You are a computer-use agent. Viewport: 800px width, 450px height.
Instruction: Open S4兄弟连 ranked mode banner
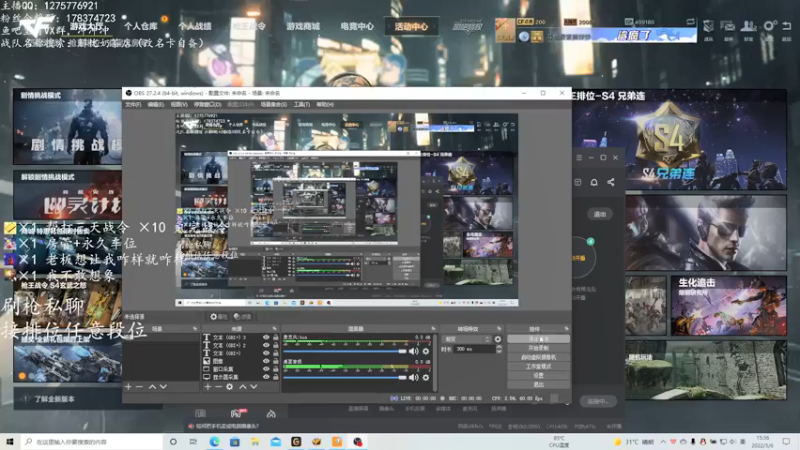679,140
